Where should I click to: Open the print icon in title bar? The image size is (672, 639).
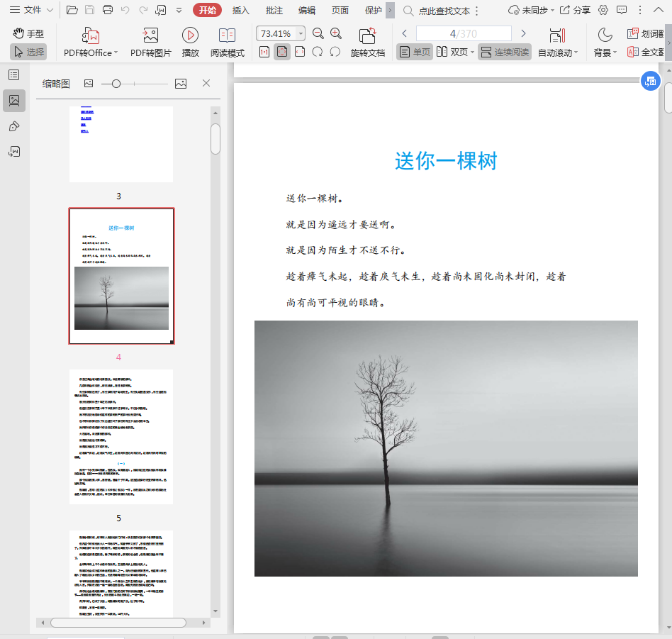[108, 10]
